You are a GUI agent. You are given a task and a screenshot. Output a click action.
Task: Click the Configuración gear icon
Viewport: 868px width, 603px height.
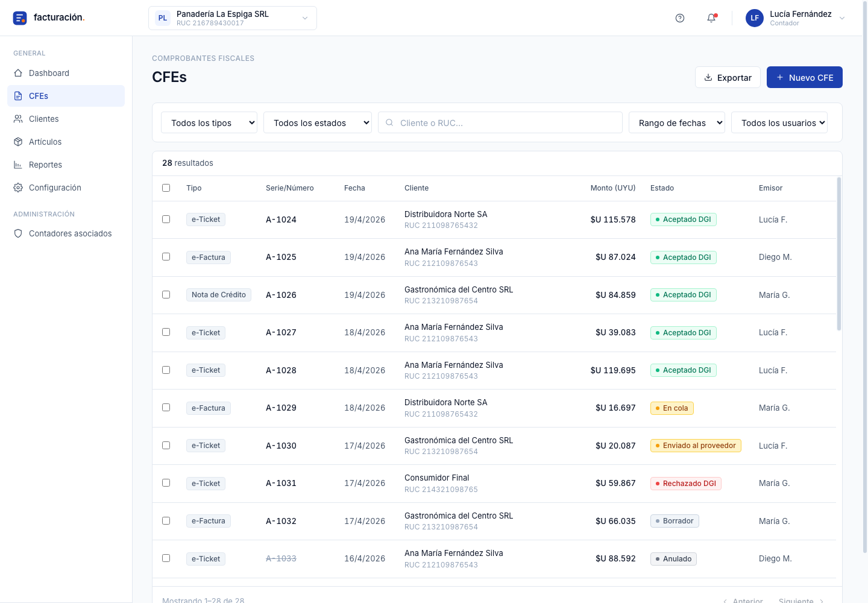(x=18, y=188)
